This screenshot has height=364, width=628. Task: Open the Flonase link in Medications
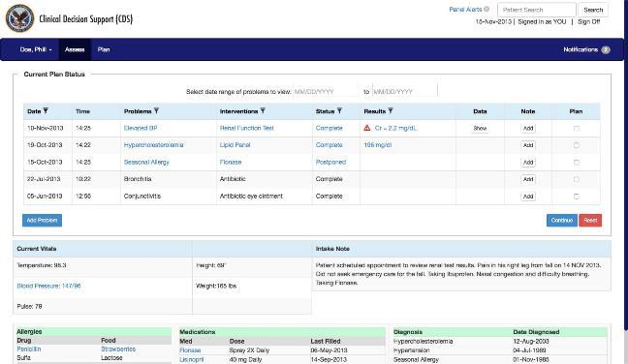point(190,350)
